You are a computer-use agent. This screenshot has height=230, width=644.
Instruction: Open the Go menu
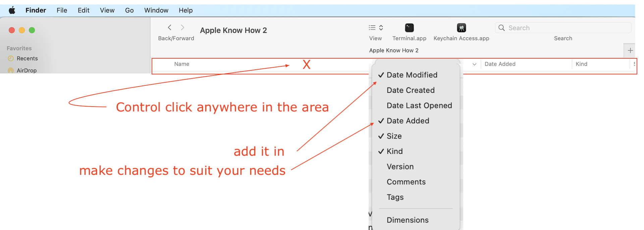tap(129, 10)
